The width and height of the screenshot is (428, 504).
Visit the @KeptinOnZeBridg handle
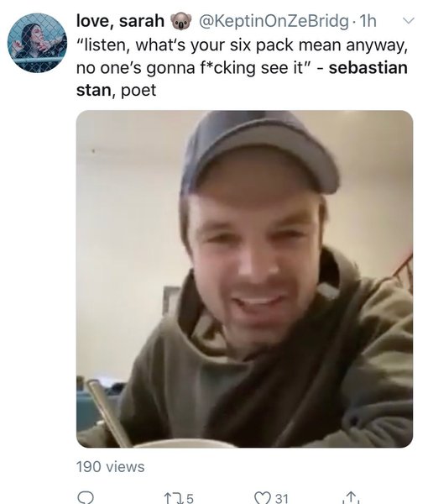pyautogui.click(x=274, y=22)
